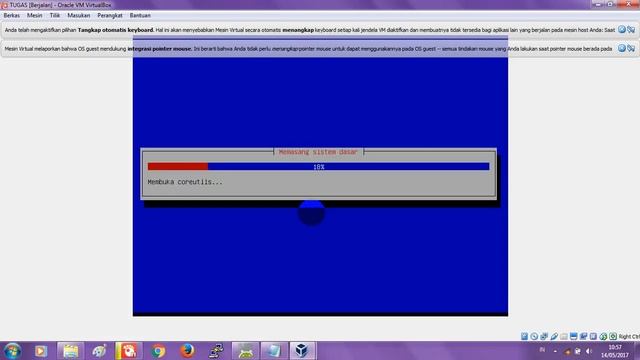This screenshot has height=360, width=640.
Task: Open the Mesin menu
Action: (34, 16)
